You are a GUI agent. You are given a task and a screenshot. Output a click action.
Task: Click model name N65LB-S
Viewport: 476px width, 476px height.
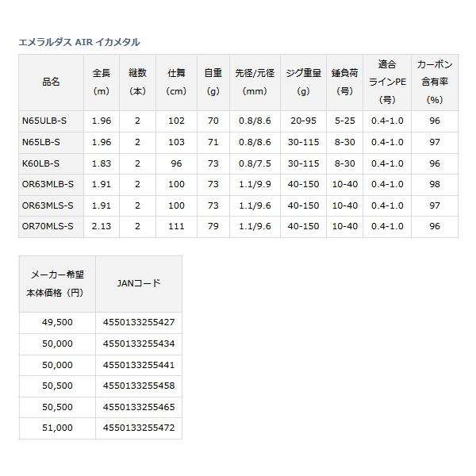41,142
